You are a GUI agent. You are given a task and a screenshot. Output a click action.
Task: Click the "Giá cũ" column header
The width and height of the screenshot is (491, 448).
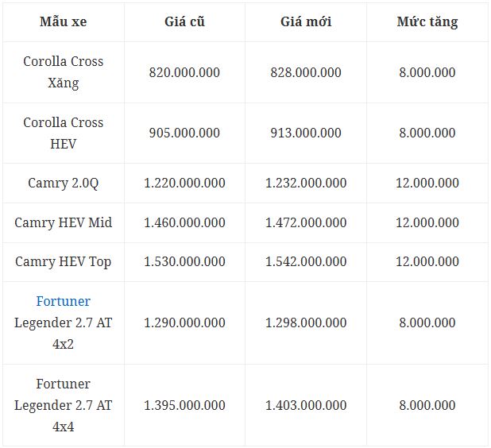click(x=184, y=22)
